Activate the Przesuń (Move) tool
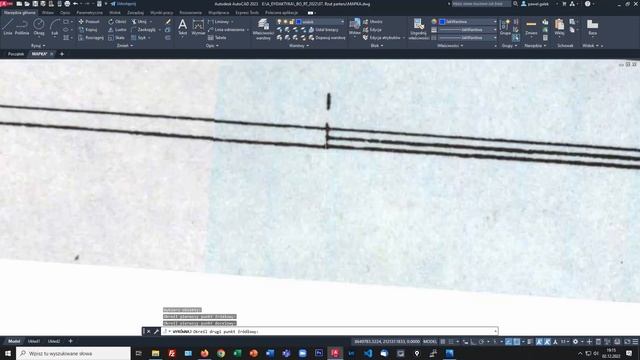 pyautogui.click(x=89, y=22)
